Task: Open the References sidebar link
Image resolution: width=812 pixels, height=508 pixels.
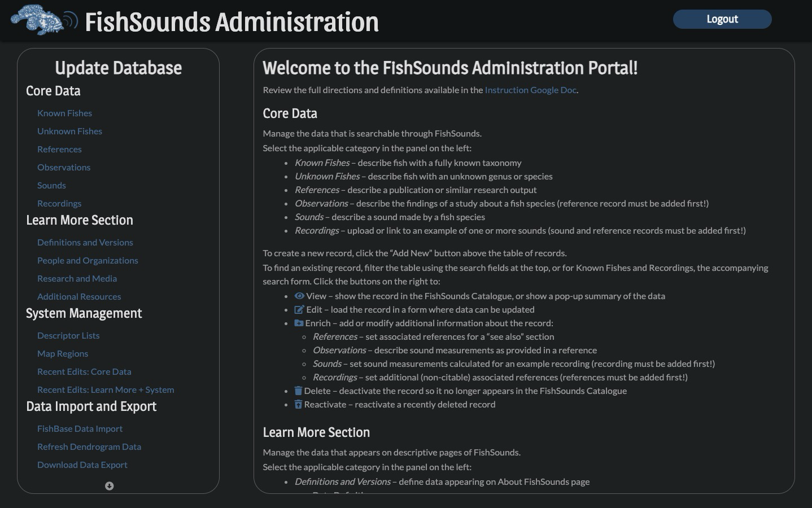Action: [59, 149]
